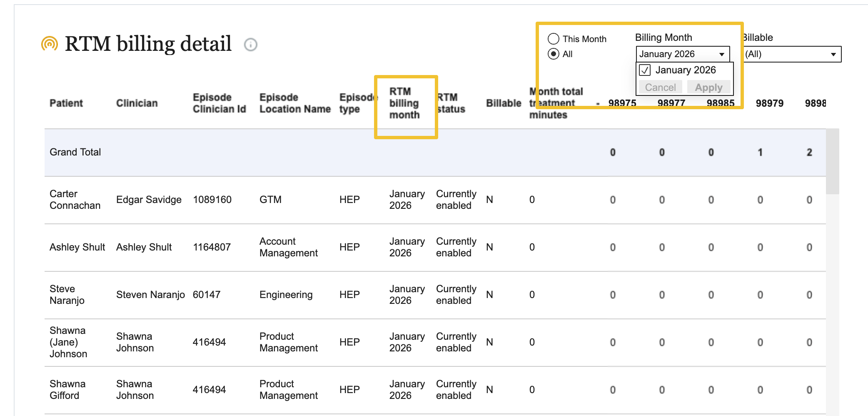Click the Apply button in month filter
This screenshot has height=416, width=868.
tap(708, 87)
